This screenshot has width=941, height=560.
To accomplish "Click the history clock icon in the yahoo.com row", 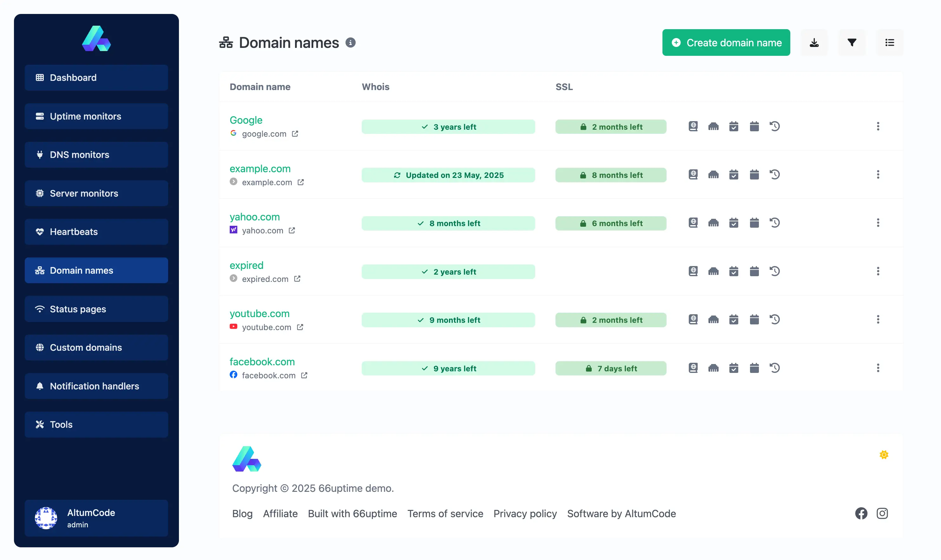I will click(774, 223).
